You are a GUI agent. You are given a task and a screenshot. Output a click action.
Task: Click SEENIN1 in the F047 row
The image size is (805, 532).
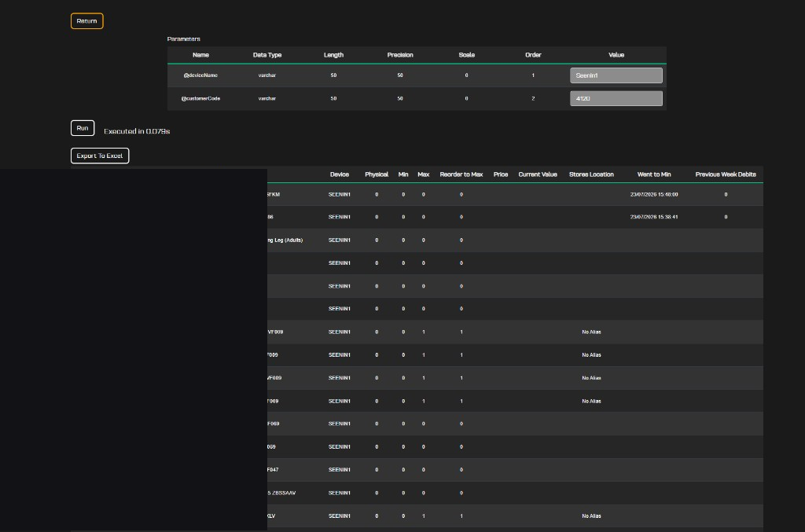click(x=340, y=470)
